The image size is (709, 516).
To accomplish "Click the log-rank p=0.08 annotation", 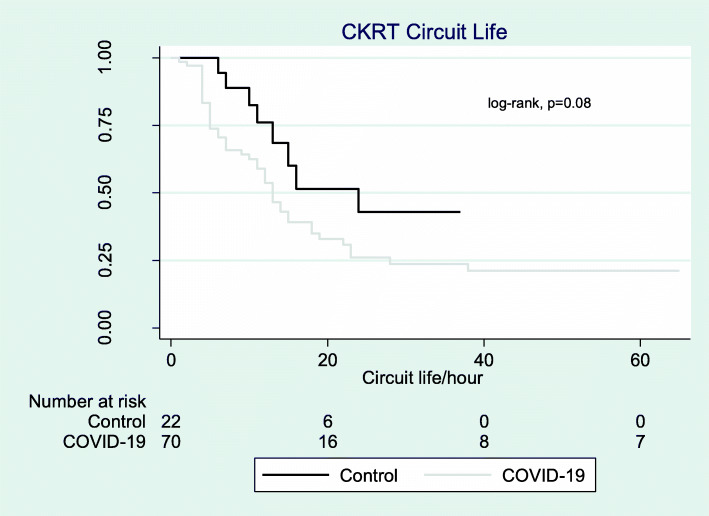I will click(x=540, y=103).
